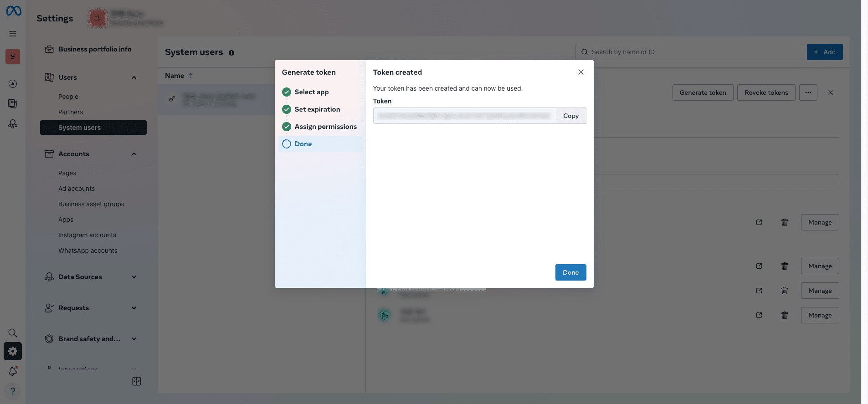Image resolution: width=868 pixels, height=404 pixels.
Task: Delete asset via first trash icon
Action: point(785,222)
